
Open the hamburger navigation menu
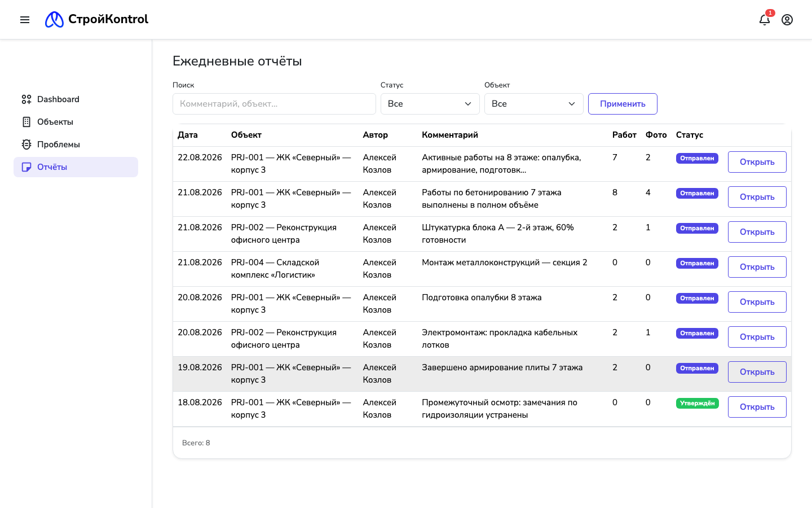point(25,20)
